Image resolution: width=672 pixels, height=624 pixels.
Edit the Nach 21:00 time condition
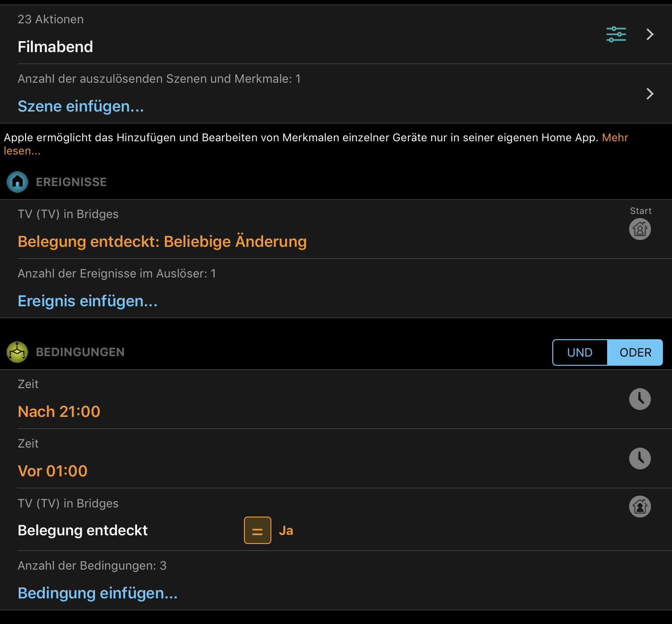tap(59, 411)
